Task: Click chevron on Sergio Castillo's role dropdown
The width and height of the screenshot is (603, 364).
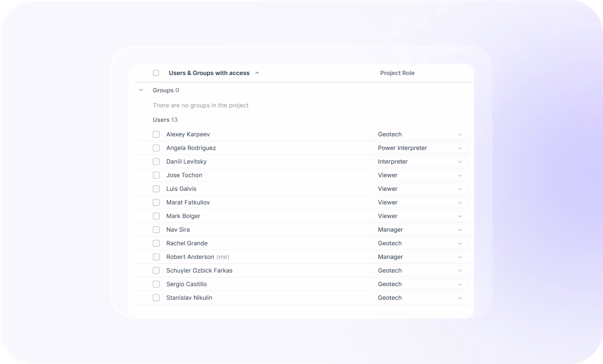Action: pos(460,284)
